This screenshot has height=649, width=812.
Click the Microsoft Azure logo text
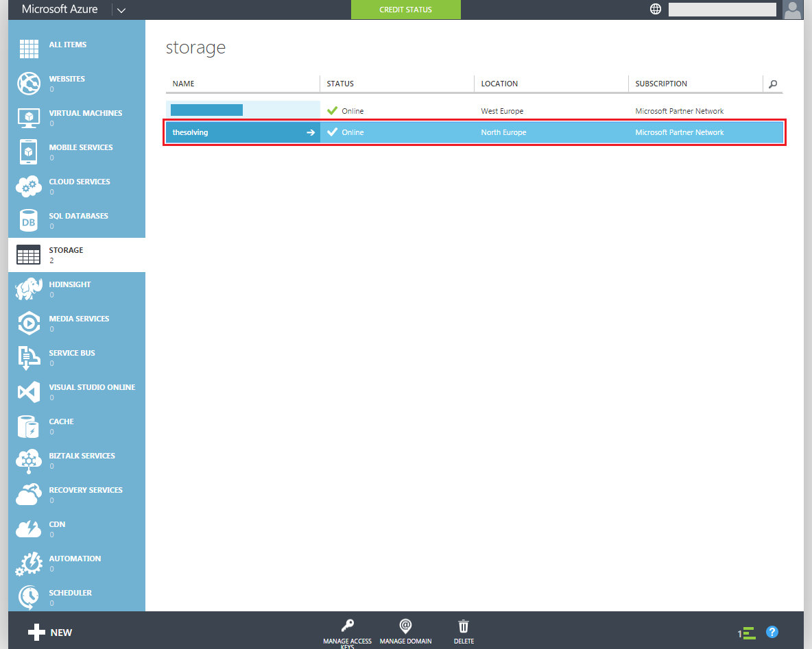[60, 10]
